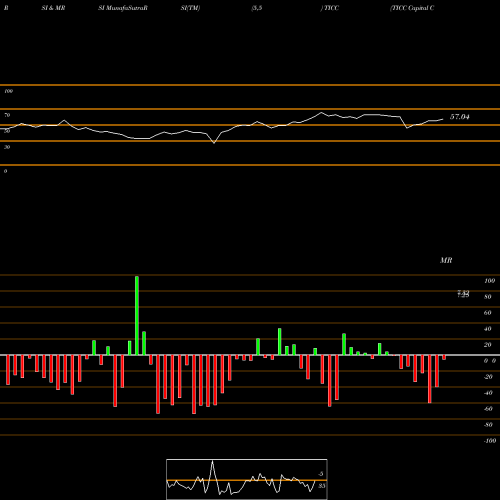Image resolution: width=500 pixels, height=500 pixels.
Task: Click the '-5' value in mini chart
Action: (321, 474)
